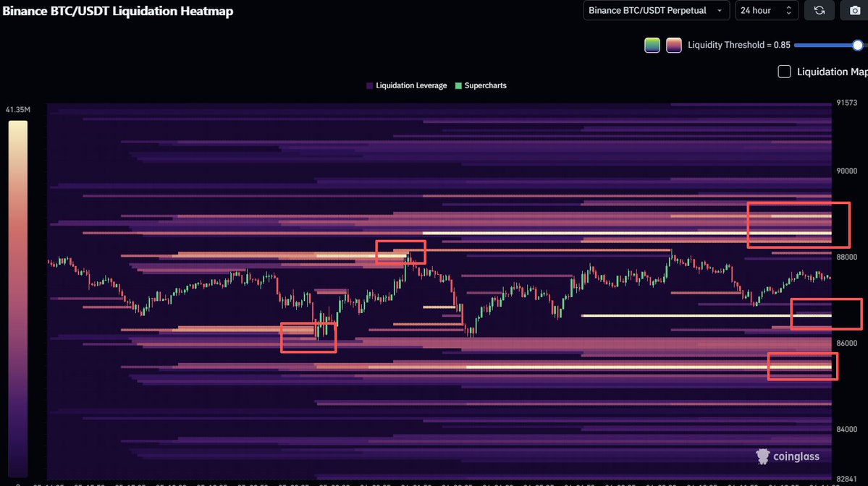Enable the Liquidation Map checkbox

784,72
